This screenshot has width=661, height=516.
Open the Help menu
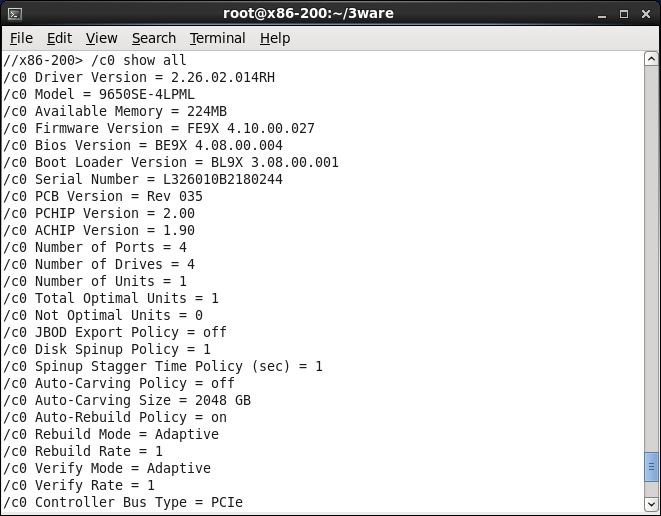tap(274, 38)
